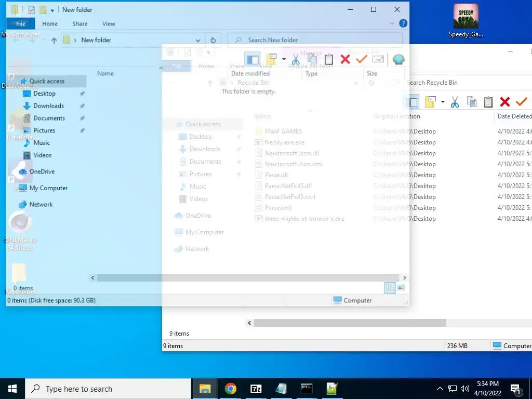Sort by Date modified column header
This screenshot has width=532, height=399.
click(250, 73)
